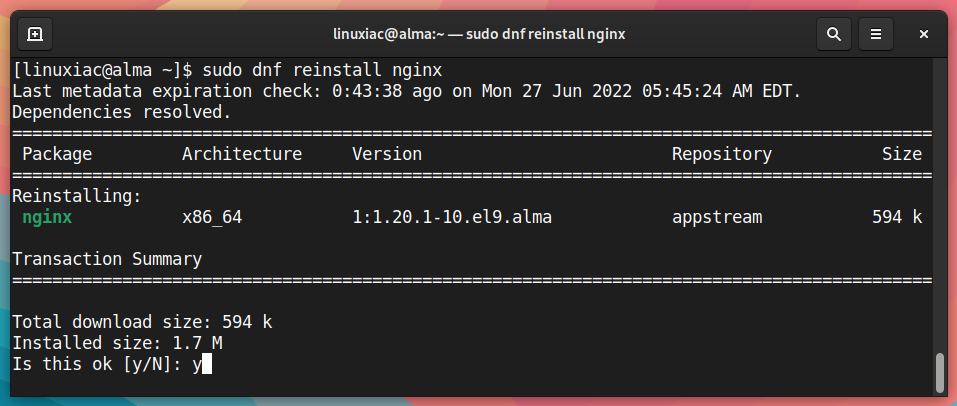Click the terminal window title text

point(479,34)
